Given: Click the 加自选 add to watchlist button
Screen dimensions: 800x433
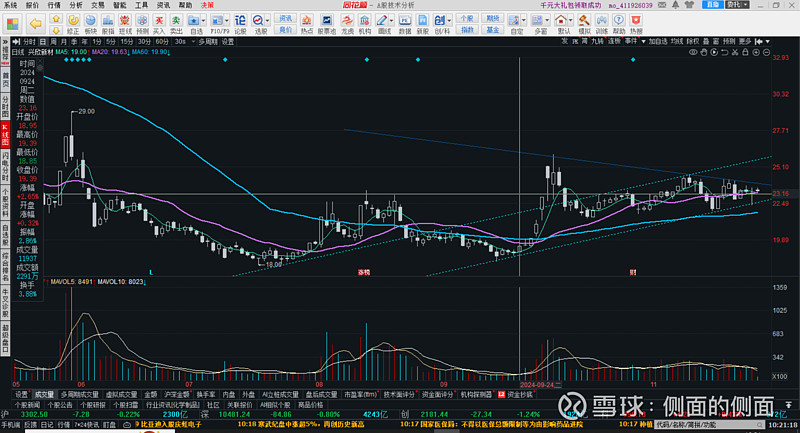Looking at the screenshot, I should coord(658,41).
